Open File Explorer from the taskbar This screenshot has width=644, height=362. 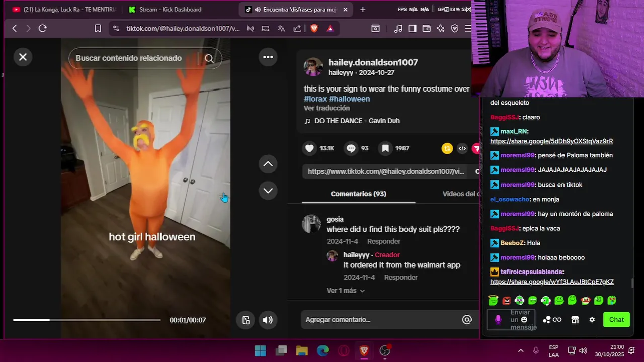pos(302,351)
